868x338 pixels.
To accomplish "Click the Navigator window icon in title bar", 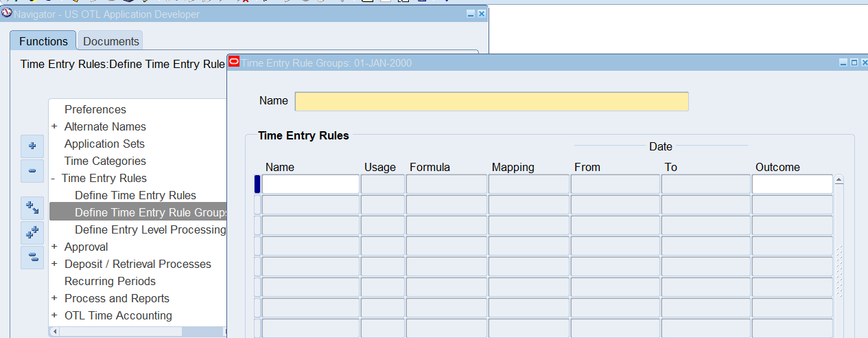I will tap(7, 14).
